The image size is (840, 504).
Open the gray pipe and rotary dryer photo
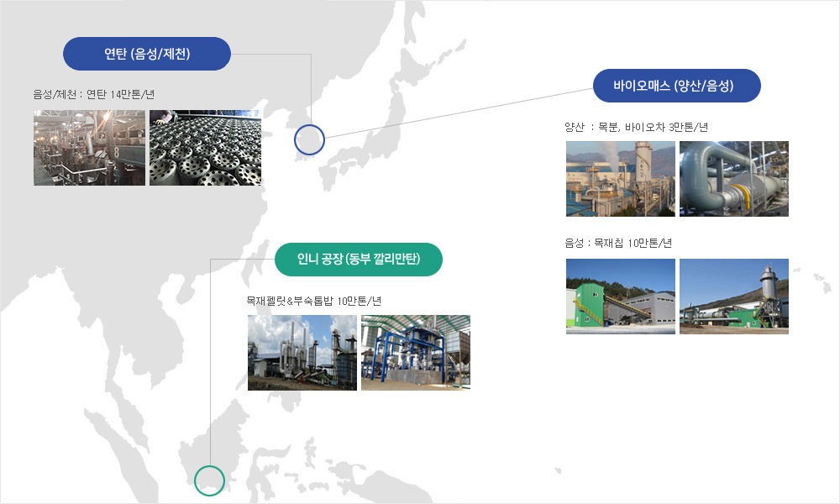[x=734, y=179]
